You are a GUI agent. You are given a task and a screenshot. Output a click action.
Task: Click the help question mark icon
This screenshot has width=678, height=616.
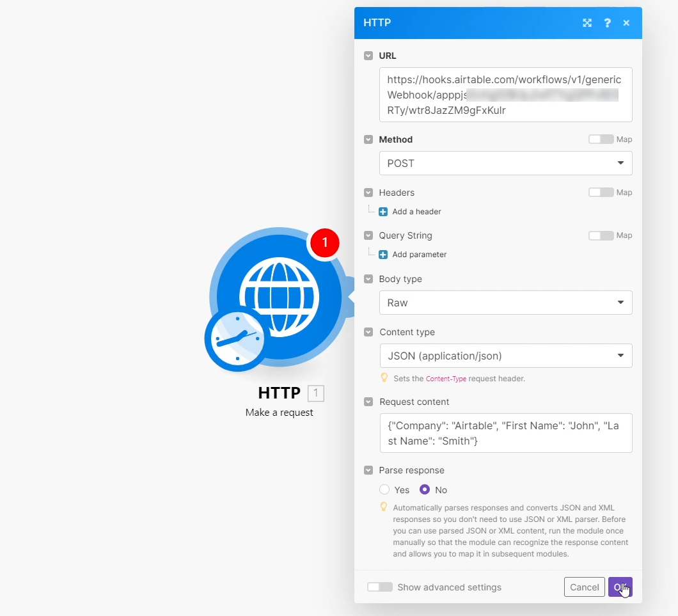[607, 23]
